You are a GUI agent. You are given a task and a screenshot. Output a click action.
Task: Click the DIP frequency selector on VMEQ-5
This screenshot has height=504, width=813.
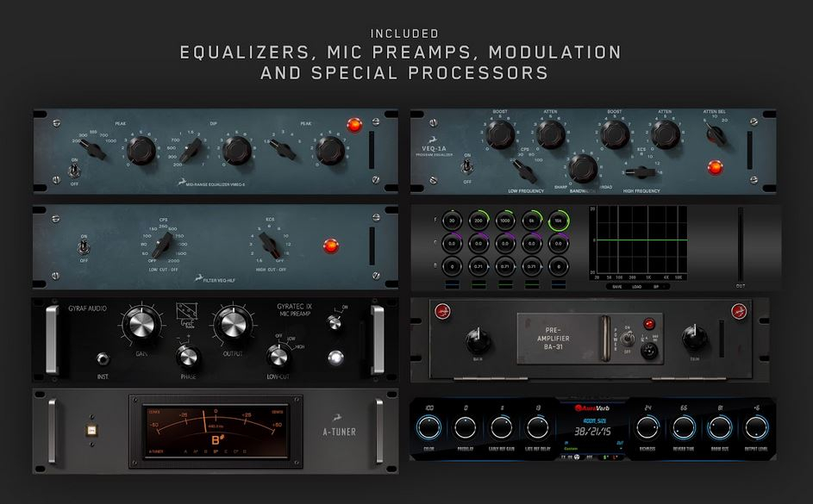pyautogui.click(x=191, y=150)
